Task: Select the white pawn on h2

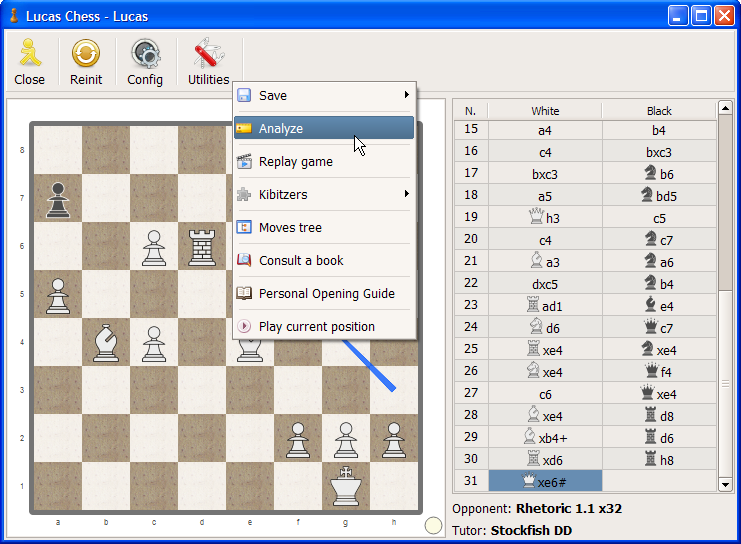Action: (394, 440)
